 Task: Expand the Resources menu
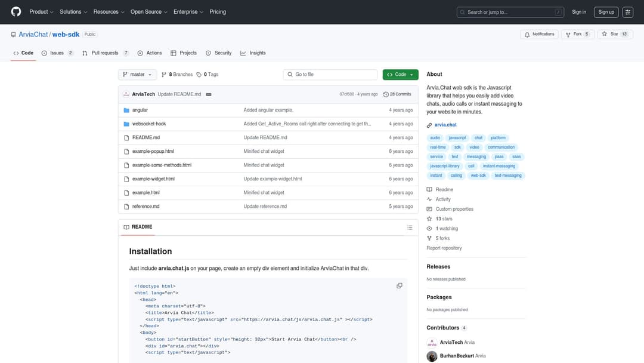109,12
